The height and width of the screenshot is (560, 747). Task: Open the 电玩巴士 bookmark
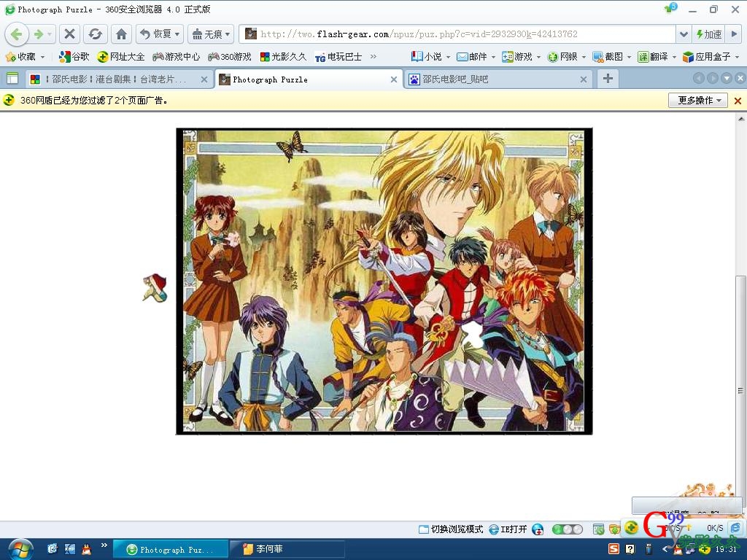click(338, 57)
